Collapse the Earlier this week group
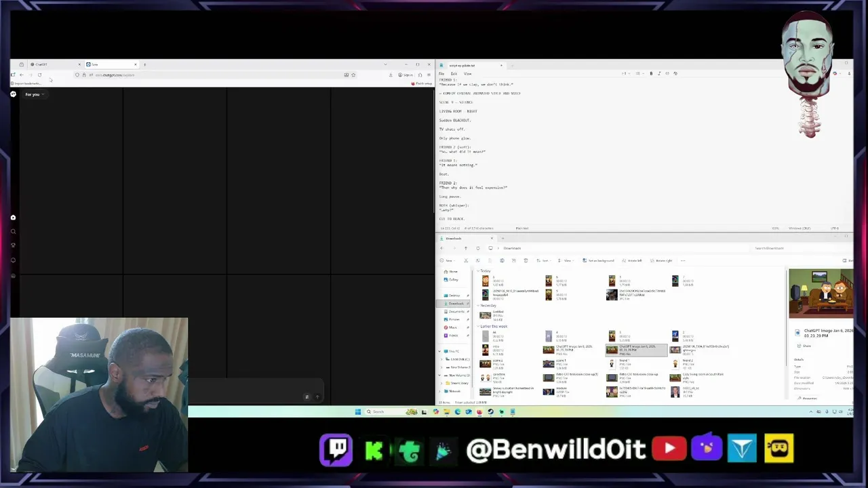The image size is (868, 488). (x=478, y=327)
